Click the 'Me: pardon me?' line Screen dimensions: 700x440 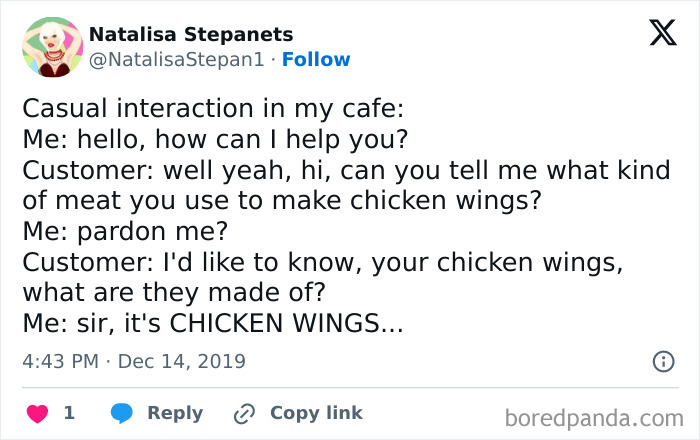[125, 231]
